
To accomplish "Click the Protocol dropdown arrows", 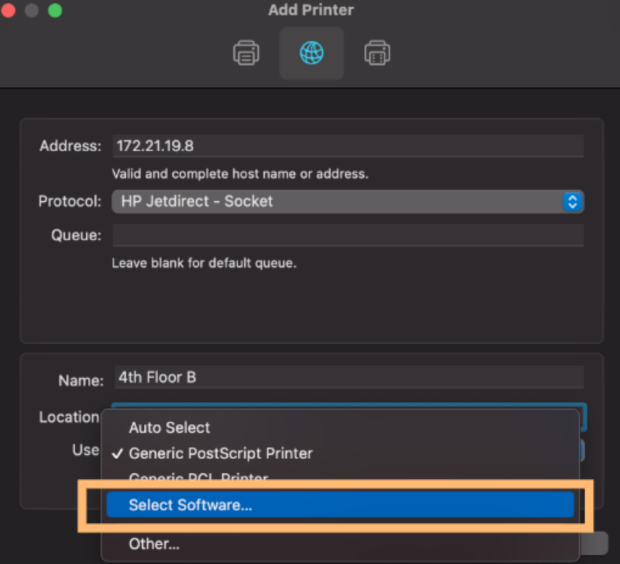I will (x=572, y=202).
